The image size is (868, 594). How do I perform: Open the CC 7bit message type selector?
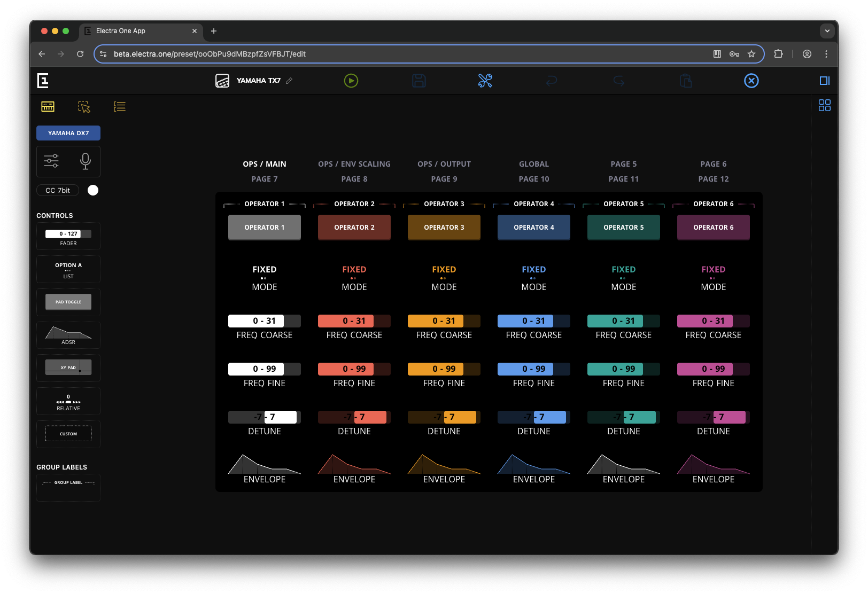58,190
